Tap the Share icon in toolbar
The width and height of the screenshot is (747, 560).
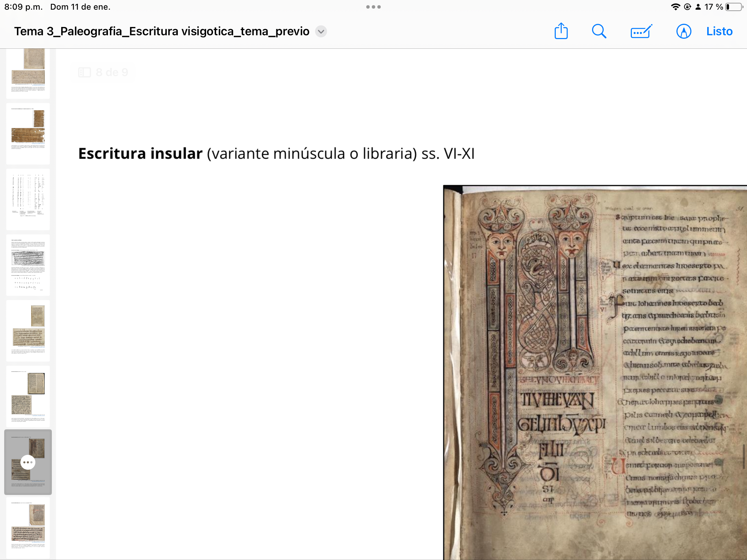(561, 31)
